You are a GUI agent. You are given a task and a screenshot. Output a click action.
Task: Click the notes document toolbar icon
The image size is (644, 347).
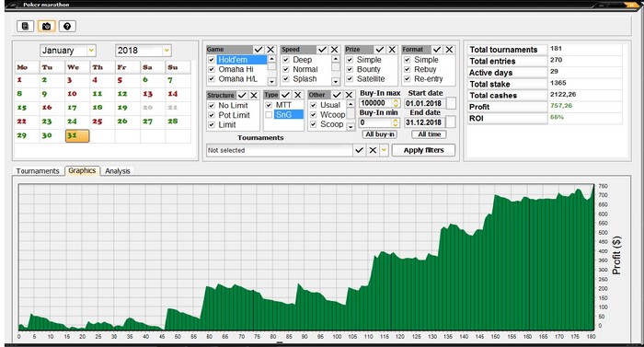pyautogui.click(x=26, y=27)
